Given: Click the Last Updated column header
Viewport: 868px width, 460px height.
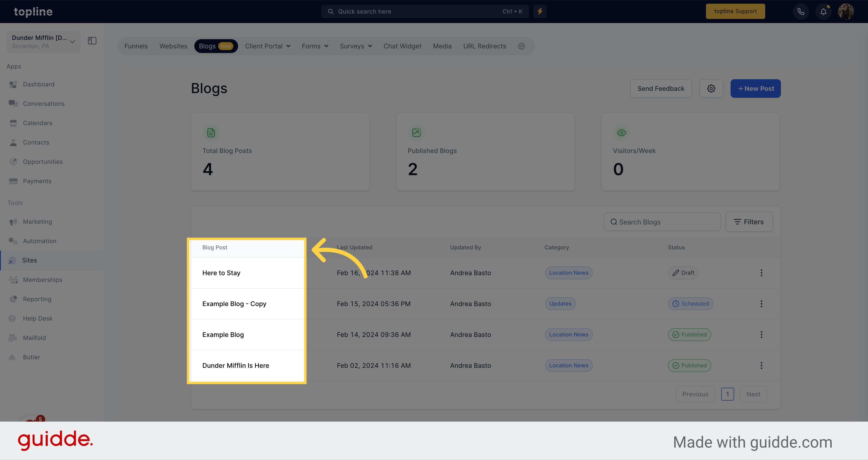Looking at the screenshot, I should (354, 247).
